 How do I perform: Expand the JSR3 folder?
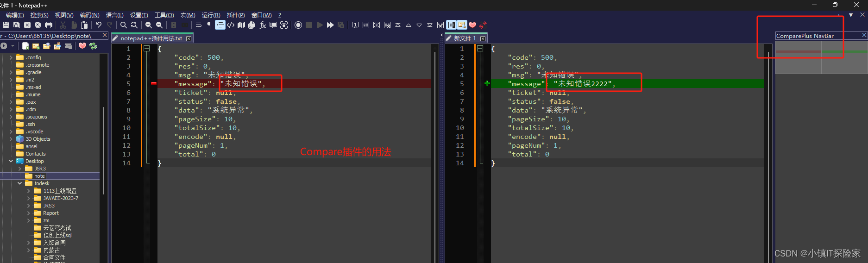tap(19, 169)
